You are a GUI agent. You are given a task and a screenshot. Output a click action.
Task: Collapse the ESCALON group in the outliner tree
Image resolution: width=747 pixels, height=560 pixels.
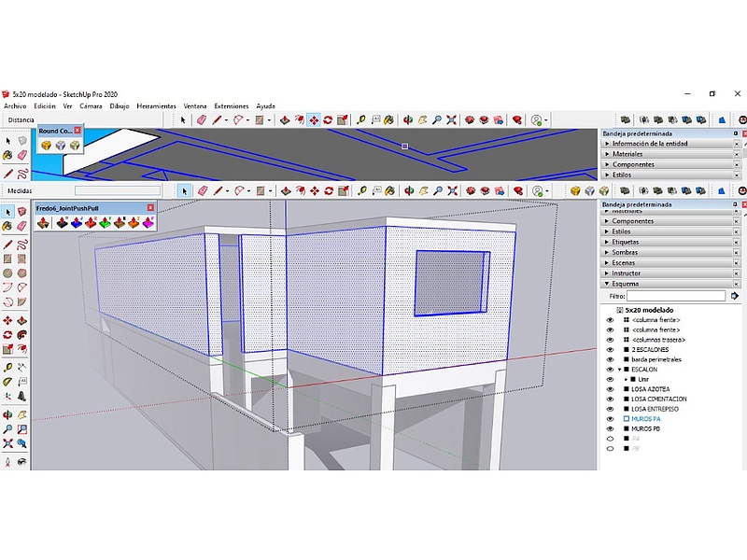[619, 370]
